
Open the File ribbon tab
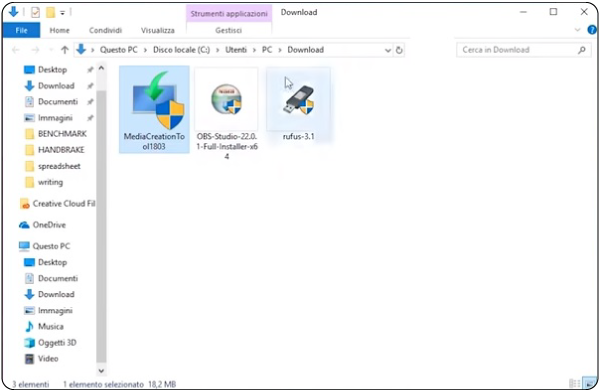21,30
